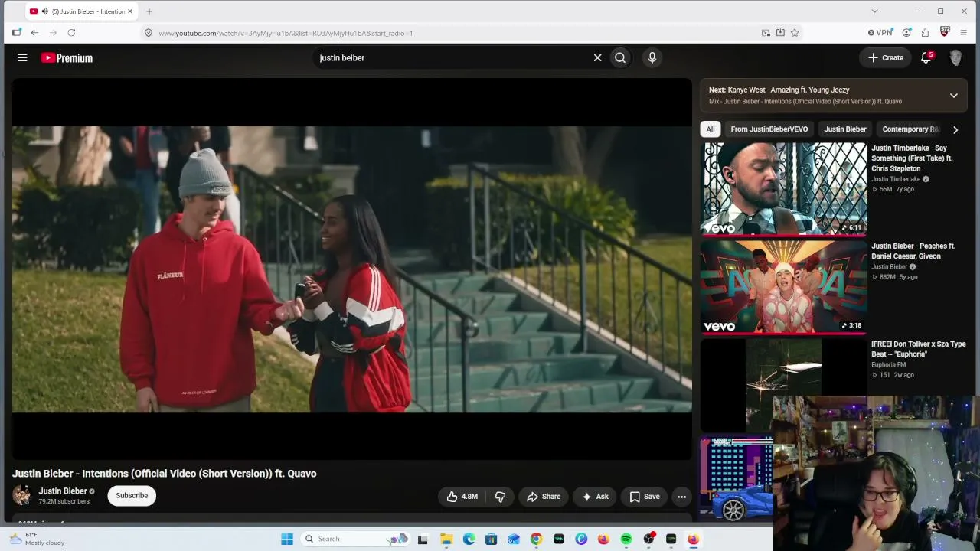Image resolution: width=980 pixels, height=551 pixels.
Task: Save the video to a playlist
Action: (644, 497)
